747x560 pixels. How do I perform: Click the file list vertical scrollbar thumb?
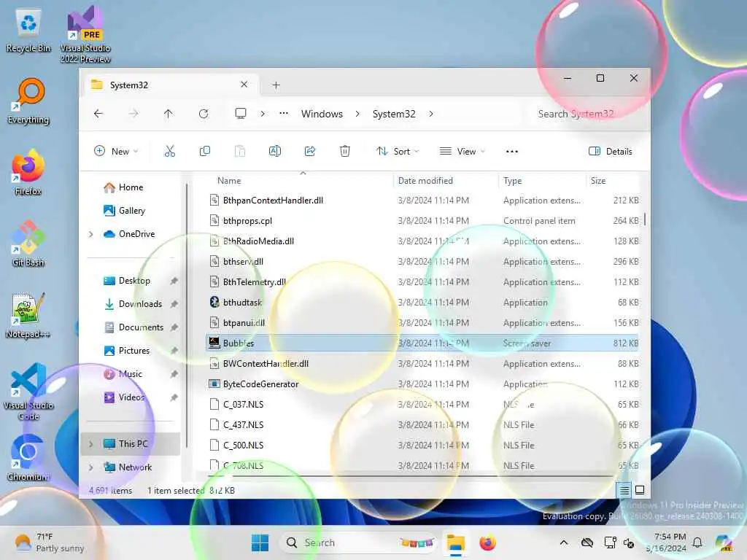point(645,219)
